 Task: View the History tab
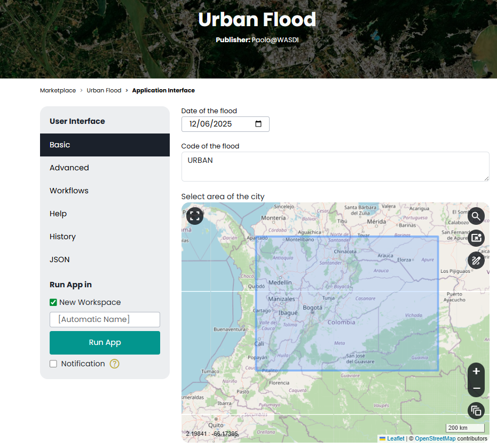click(105, 237)
